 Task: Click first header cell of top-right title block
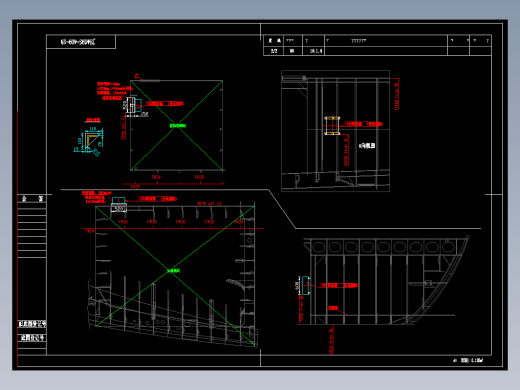coord(274,41)
